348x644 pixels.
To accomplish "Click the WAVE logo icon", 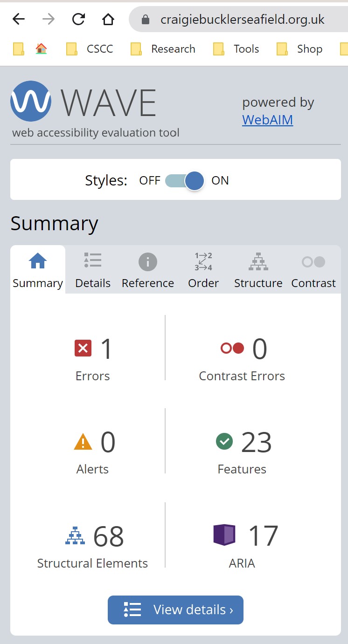I will (31, 101).
